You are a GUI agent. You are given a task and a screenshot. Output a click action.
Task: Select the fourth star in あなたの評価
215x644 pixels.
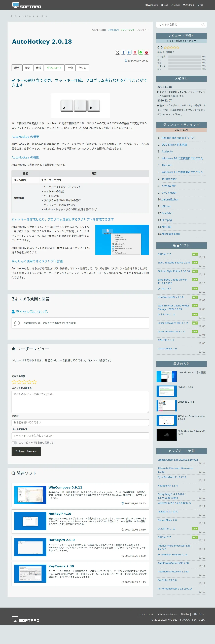pos(29,382)
